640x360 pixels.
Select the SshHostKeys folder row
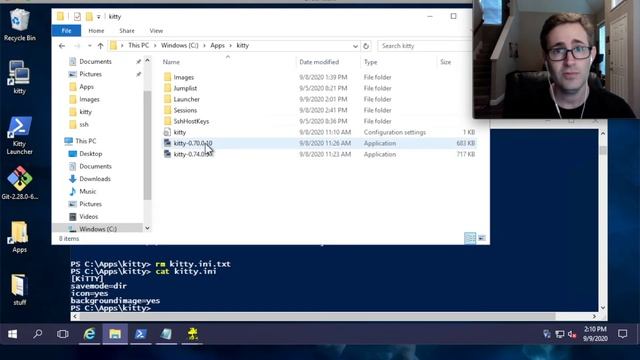point(319,121)
